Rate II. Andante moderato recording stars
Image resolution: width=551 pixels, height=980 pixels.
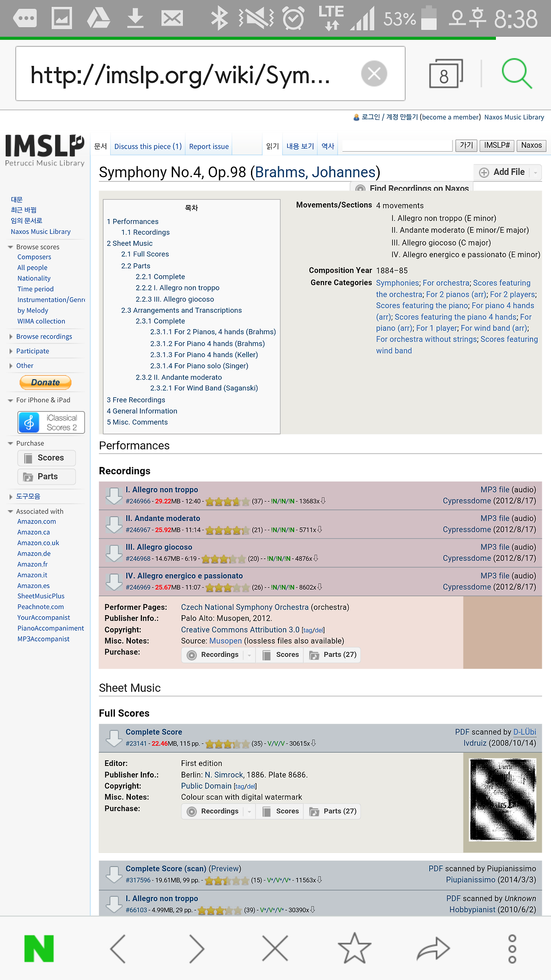pyautogui.click(x=227, y=530)
